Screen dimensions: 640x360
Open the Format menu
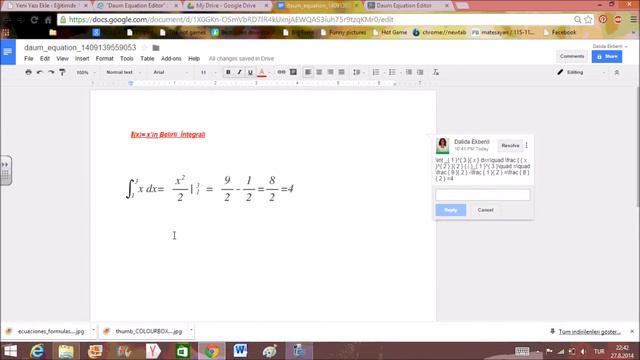[x=104, y=59]
